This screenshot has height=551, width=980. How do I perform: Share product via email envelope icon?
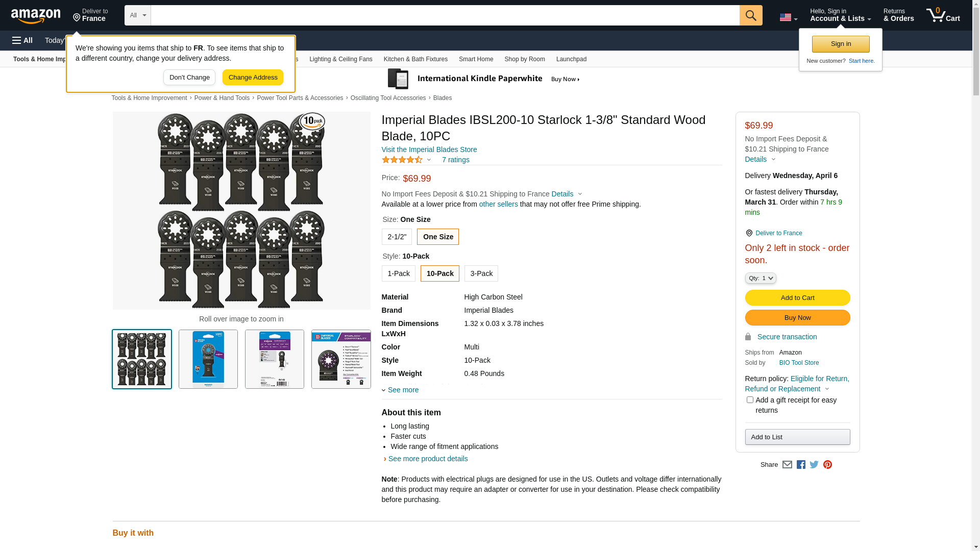tap(787, 465)
